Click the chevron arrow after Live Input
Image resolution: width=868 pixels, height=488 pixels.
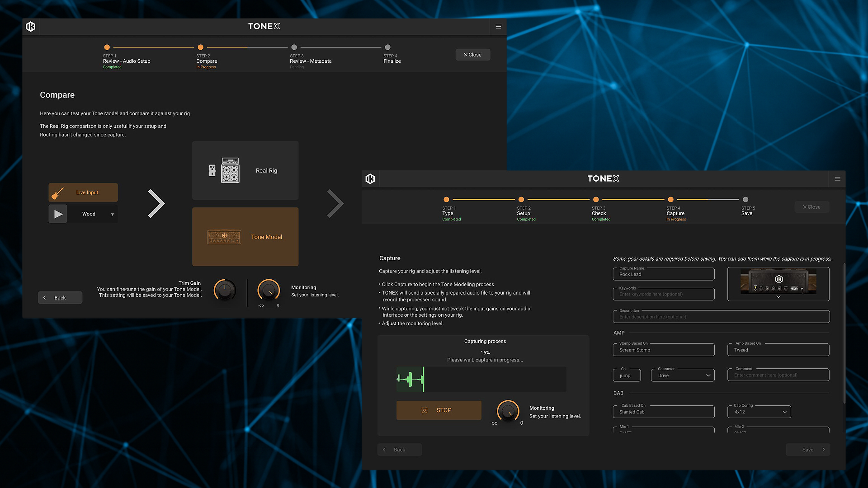point(156,203)
